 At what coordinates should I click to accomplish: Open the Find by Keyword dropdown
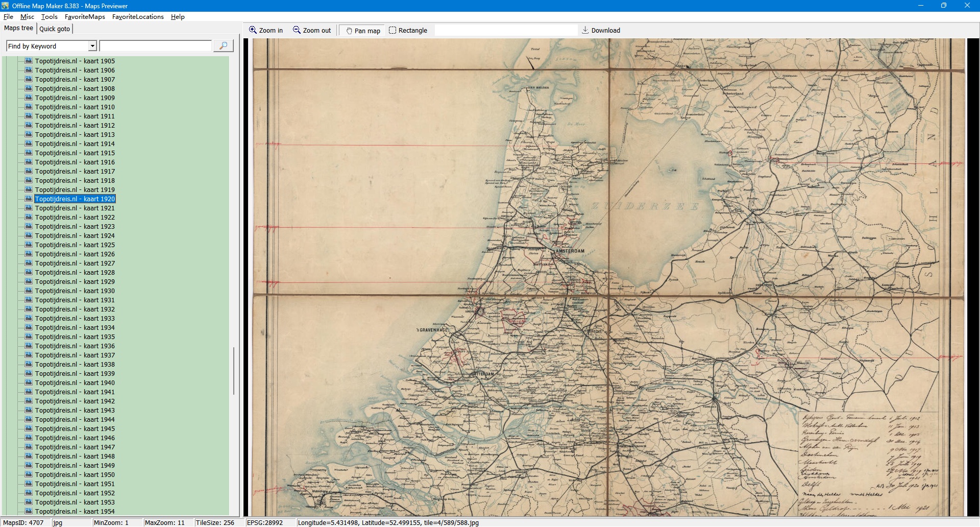point(92,46)
